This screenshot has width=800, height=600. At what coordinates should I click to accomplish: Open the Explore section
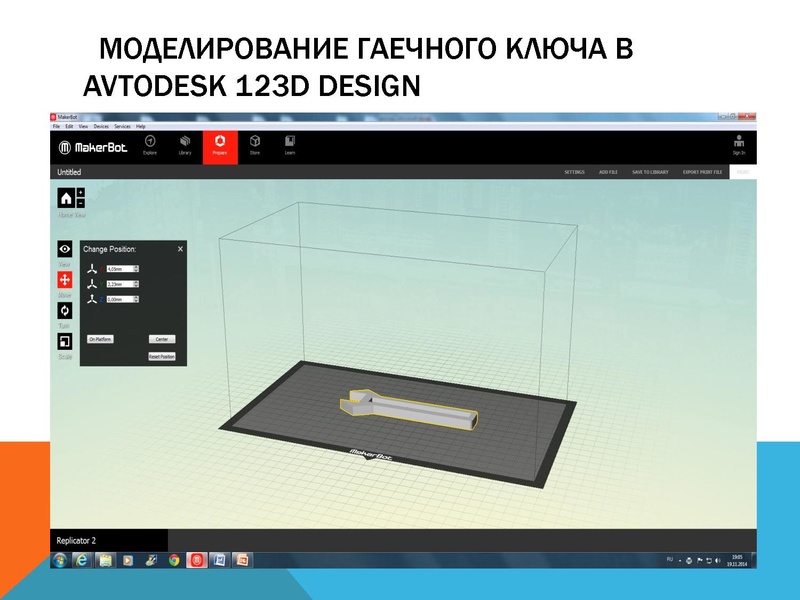click(x=150, y=146)
